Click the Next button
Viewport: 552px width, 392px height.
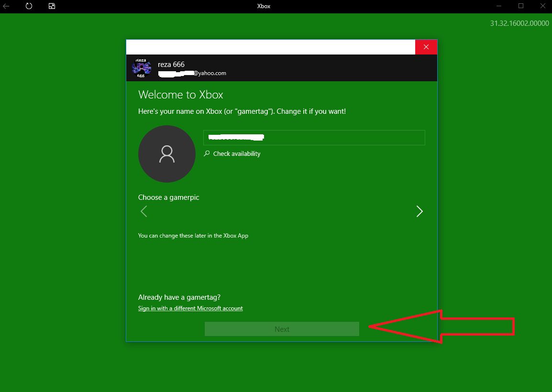click(x=282, y=329)
